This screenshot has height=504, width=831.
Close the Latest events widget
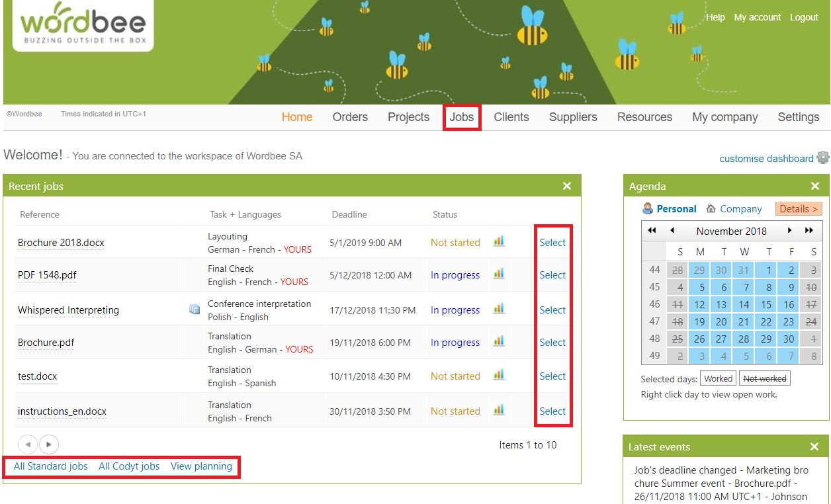[x=814, y=446]
